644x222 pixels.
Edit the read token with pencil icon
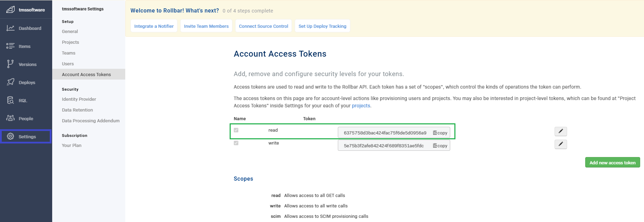point(560,131)
